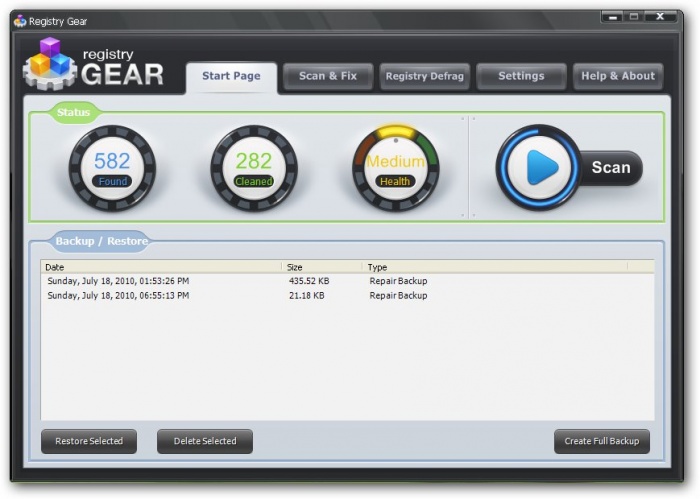Click the 21.18 KB size cell
700x499 pixels.
(x=307, y=295)
